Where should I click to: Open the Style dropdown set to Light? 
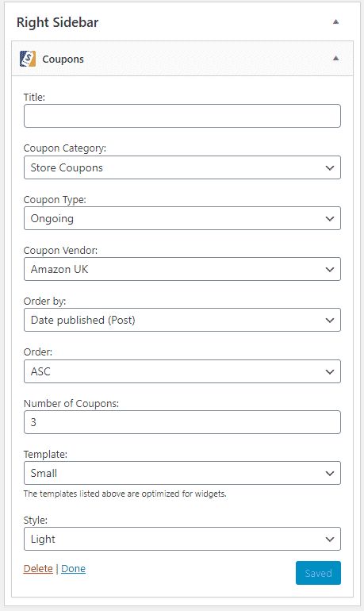pyautogui.click(x=182, y=539)
